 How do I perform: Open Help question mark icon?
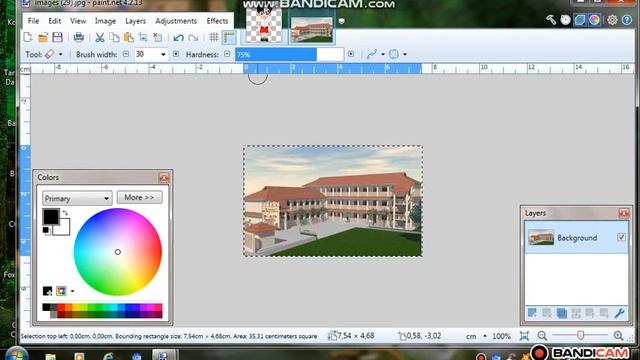[x=627, y=20]
